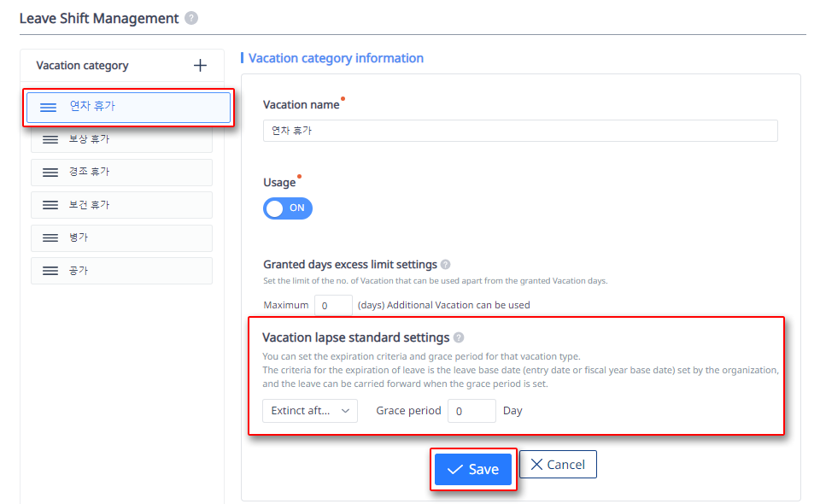
Task: Click drag handle of 보상 휴가 category
Action: coord(50,139)
